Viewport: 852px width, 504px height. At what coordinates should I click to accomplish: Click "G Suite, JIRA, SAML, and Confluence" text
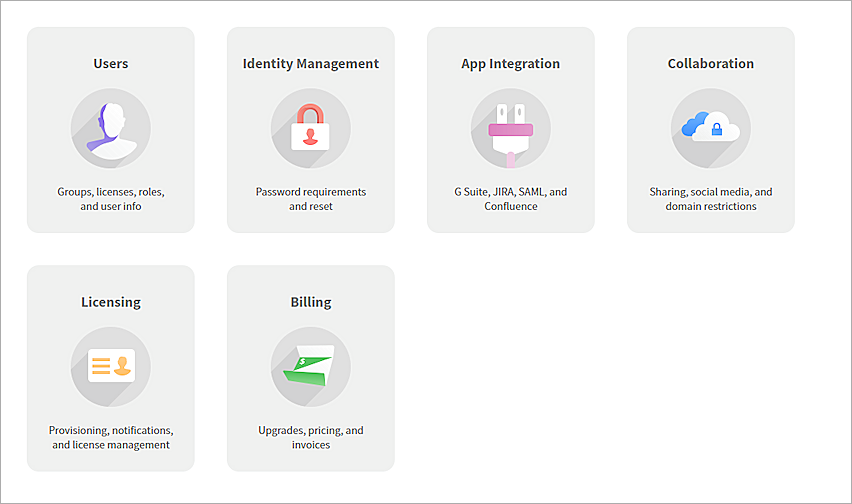(x=511, y=199)
